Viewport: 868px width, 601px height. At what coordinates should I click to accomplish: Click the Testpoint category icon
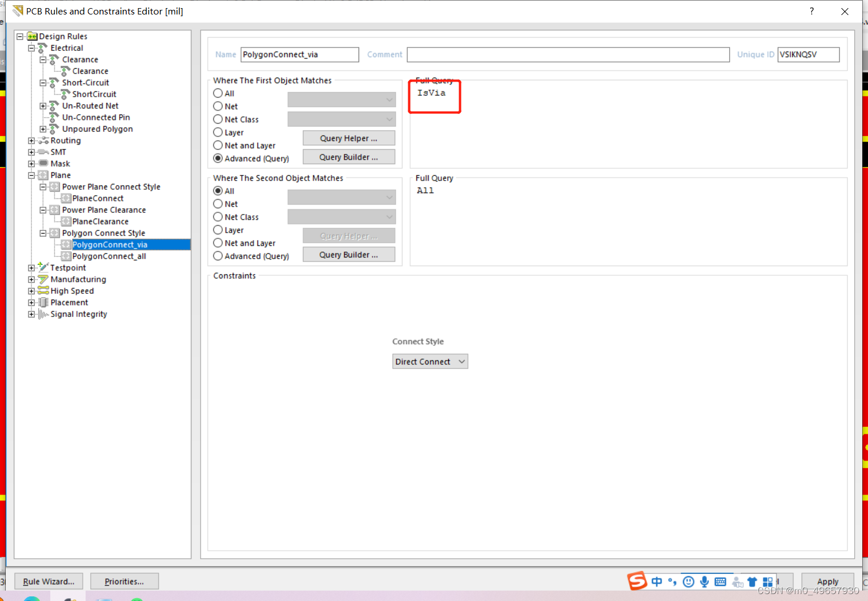[43, 267]
